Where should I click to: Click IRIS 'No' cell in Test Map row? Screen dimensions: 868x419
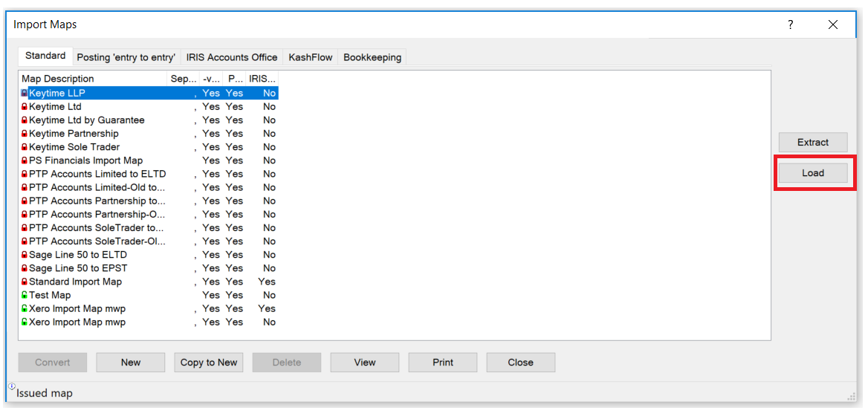pyautogui.click(x=270, y=295)
